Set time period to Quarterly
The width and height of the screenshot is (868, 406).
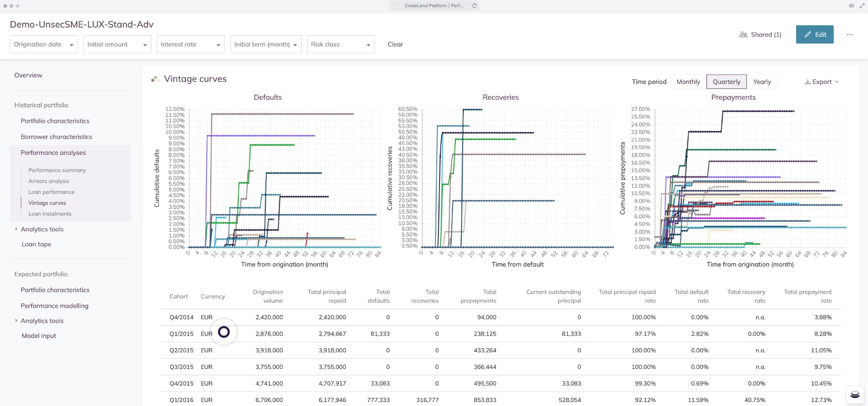click(x=726, y=82)
